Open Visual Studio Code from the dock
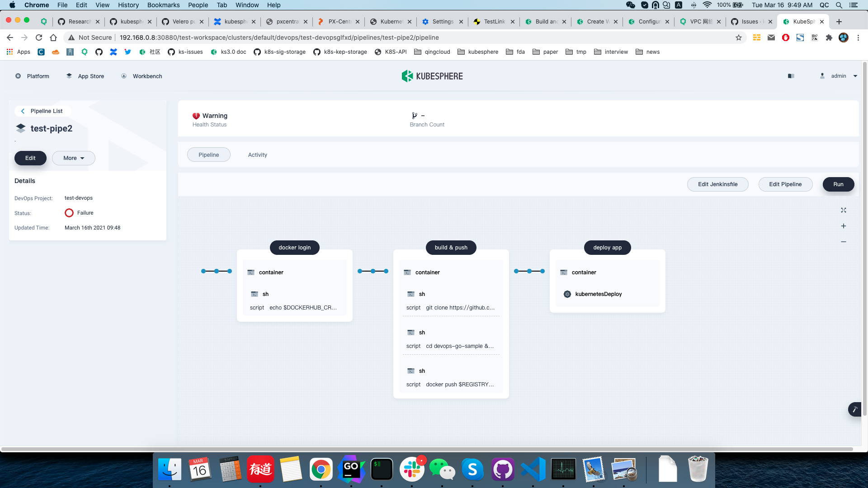 pyautogui.click(x=533, y=469)
